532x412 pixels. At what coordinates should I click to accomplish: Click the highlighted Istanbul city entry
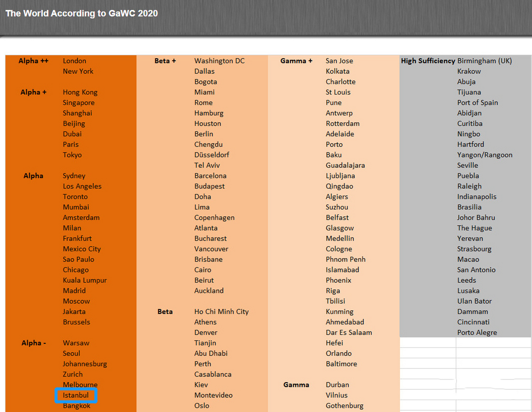pyautogui.click(x=76, y=395)
